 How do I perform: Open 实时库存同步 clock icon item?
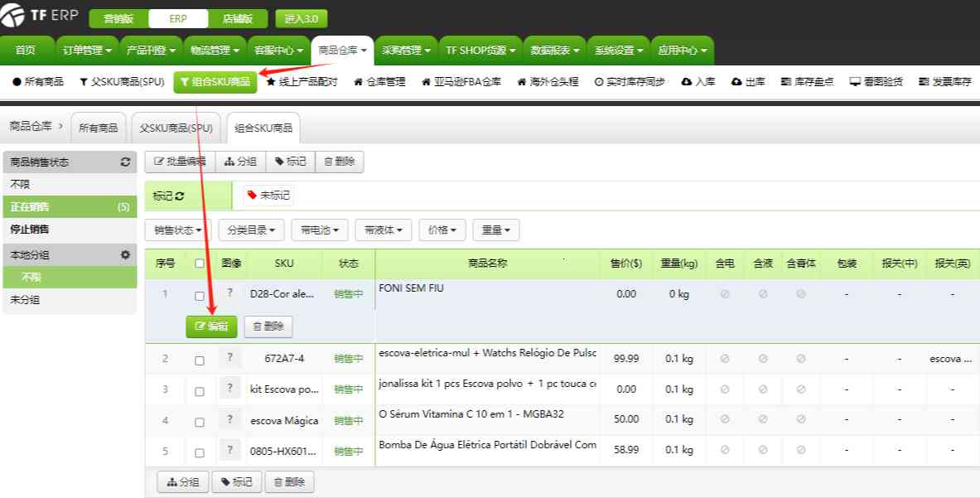tap(599, 82)
